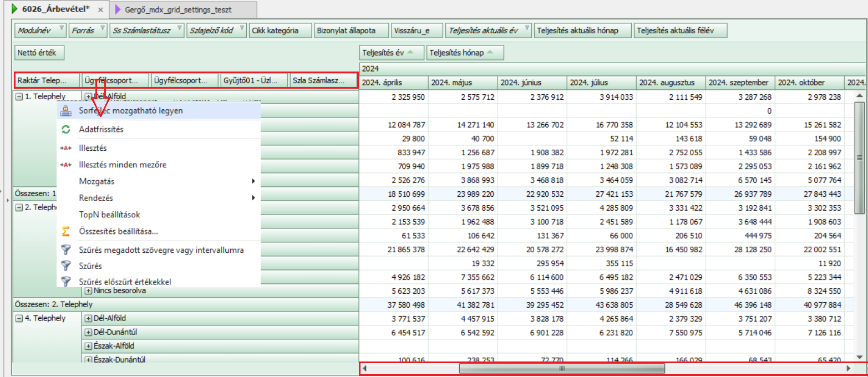
Task: Toggle sort arrow on Teljesítés év
Action: [x=410, y=53]
